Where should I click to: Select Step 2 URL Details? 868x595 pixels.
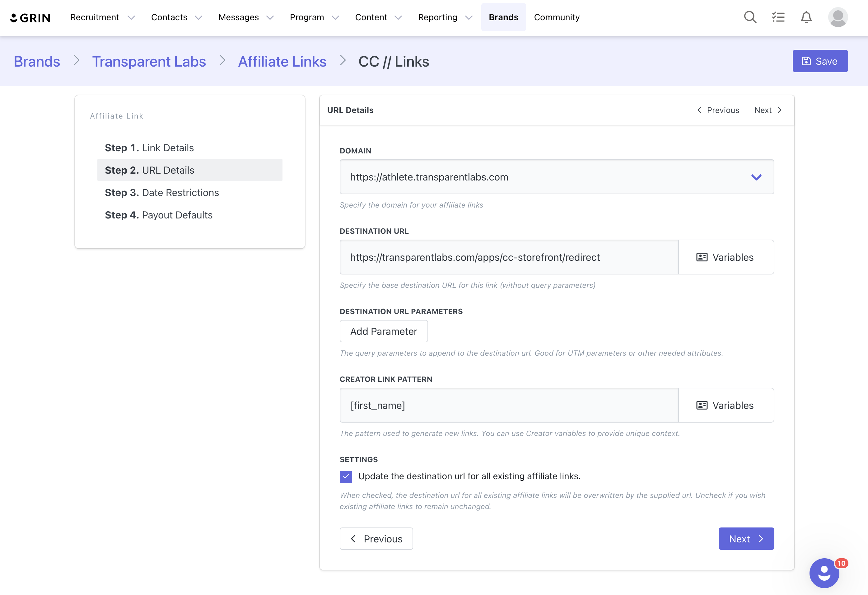coord(190,170)
